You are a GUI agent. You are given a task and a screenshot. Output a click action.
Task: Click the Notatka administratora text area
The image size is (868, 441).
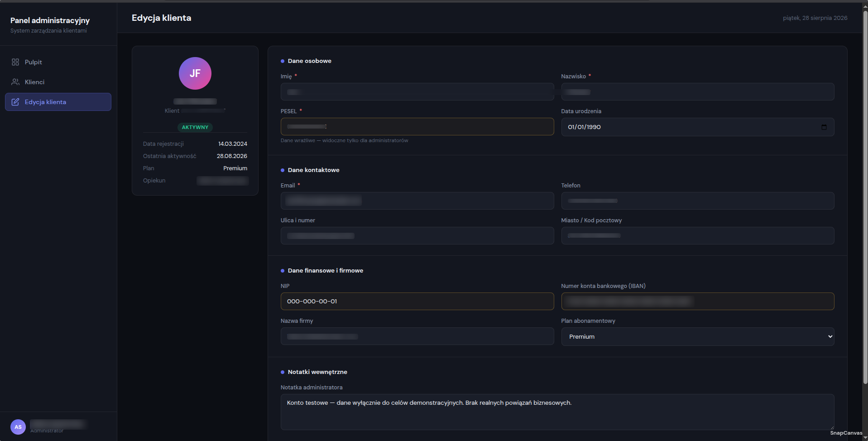pos(557,412)
